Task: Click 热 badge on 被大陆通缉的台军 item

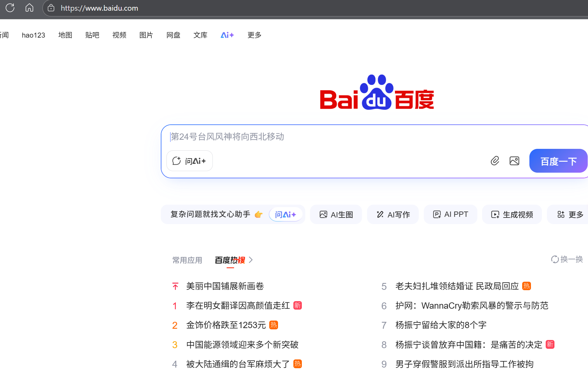Action: (x=297, y=364)
